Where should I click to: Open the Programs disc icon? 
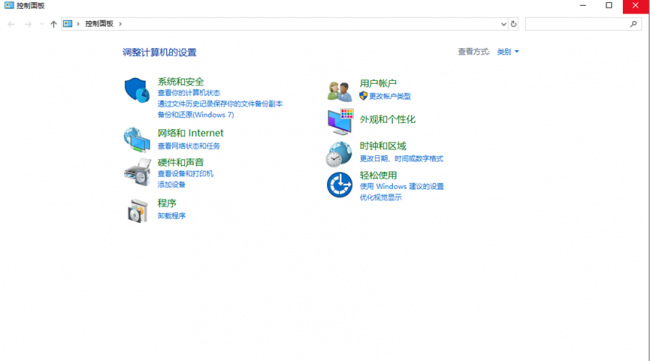(138, 211)
